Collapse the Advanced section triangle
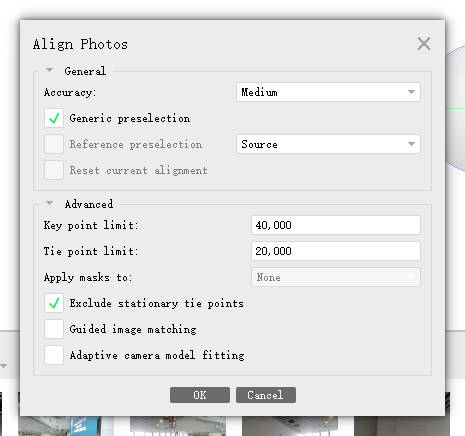The image size is (465, 436). coord(49,203)
